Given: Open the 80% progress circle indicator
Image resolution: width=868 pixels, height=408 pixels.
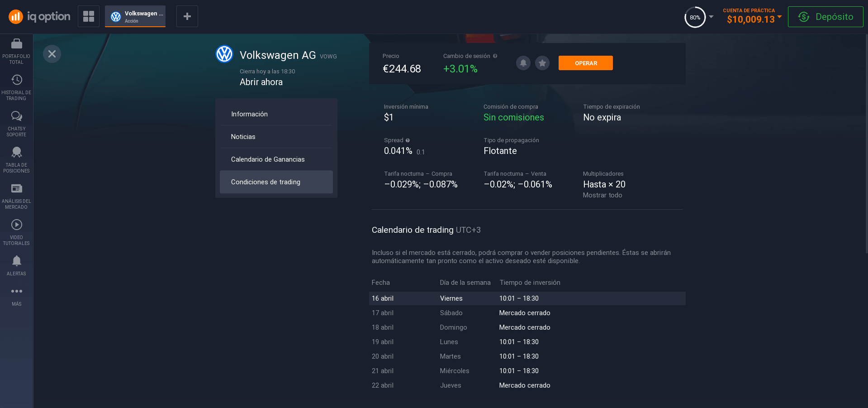Looking at the screenshot, I should pyautogui.click(x=695, y=17).
